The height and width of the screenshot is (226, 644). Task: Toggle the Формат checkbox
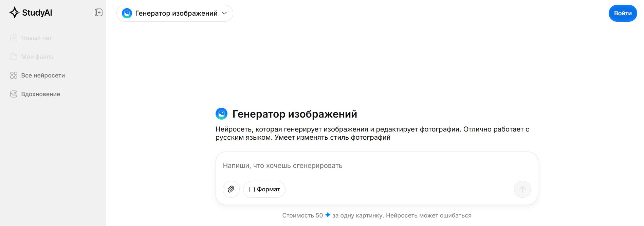pyautogui.click(x=252, y=189)
